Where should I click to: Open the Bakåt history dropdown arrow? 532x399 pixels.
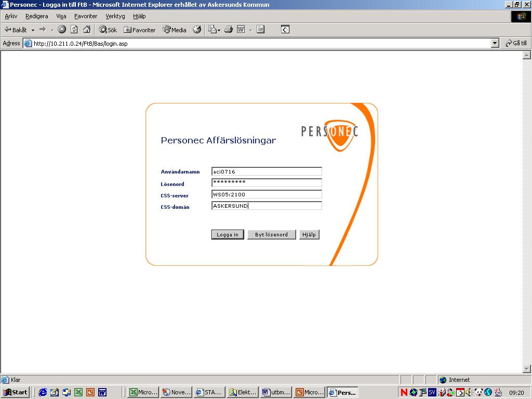click(x=33, y=30)
